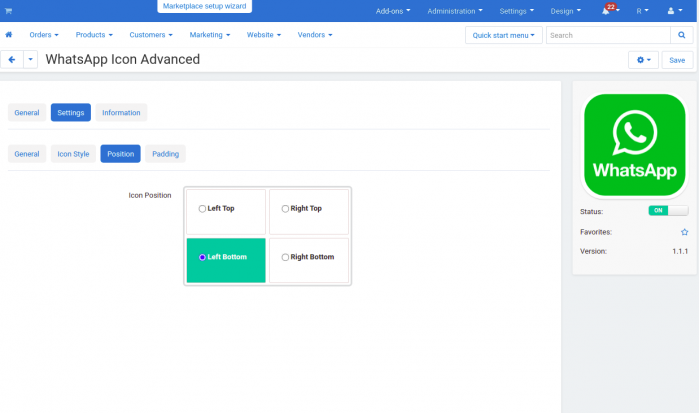
Task: Select Left Bottom icon position
Action: (x=202, y=257)
